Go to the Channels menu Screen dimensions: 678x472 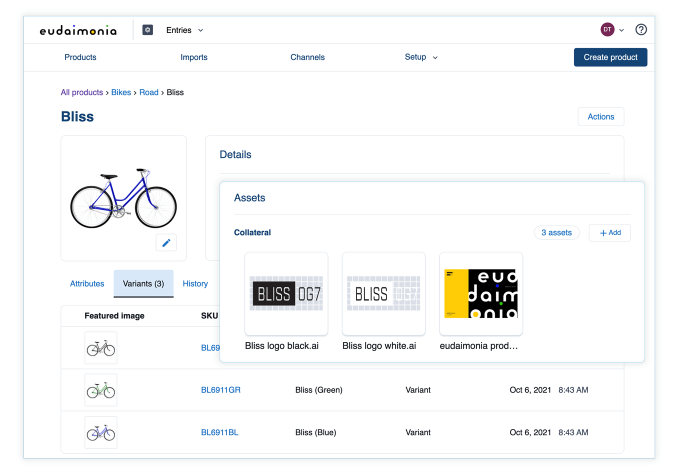pyautogui.click(x=307, y=57)
